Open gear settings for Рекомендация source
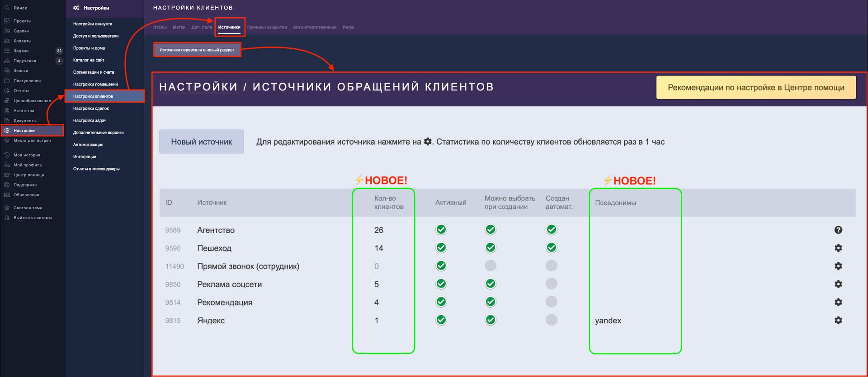The image size is (868, 377). [838, 302]
